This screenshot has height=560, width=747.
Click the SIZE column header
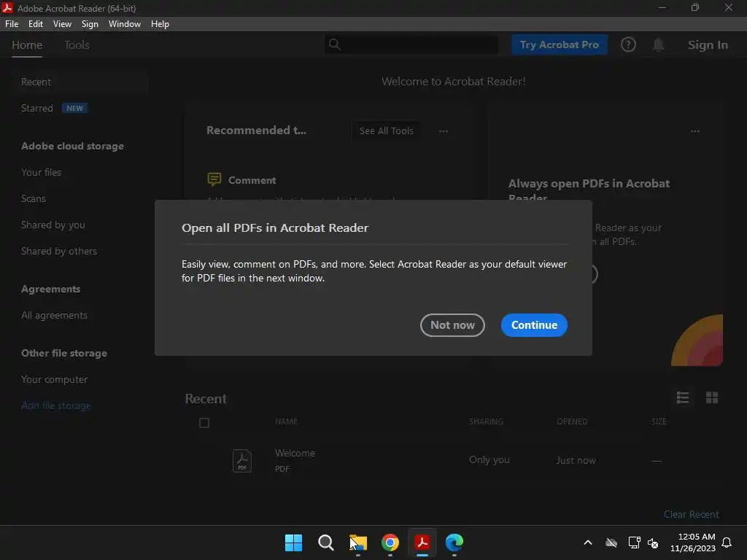click(659, 421)
